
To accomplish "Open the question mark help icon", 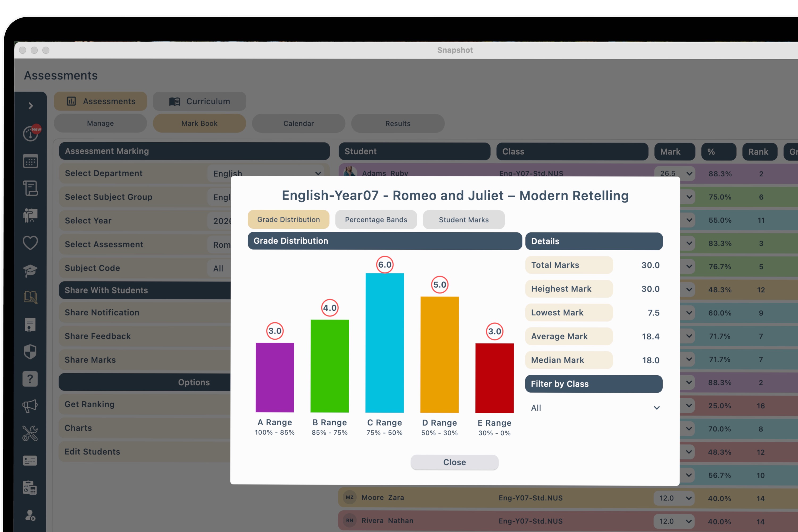I will coord(30,379).
